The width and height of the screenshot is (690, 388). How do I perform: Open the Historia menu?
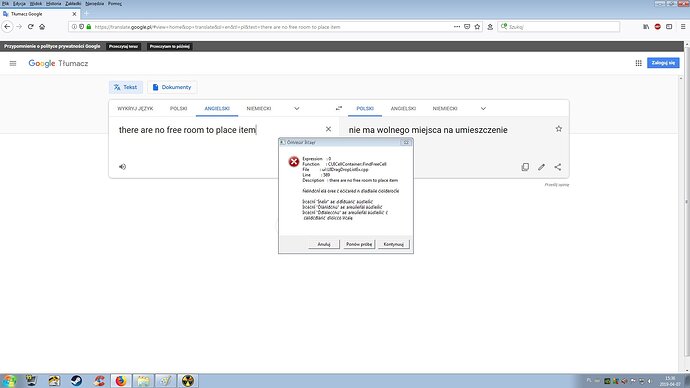click(x=54, y=4)
